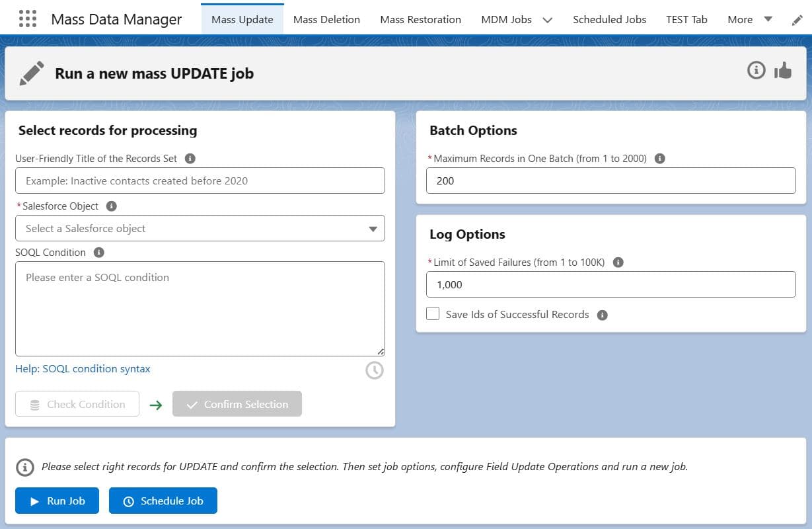
Task: Click the Select records for processing heading
Action: 108,130
